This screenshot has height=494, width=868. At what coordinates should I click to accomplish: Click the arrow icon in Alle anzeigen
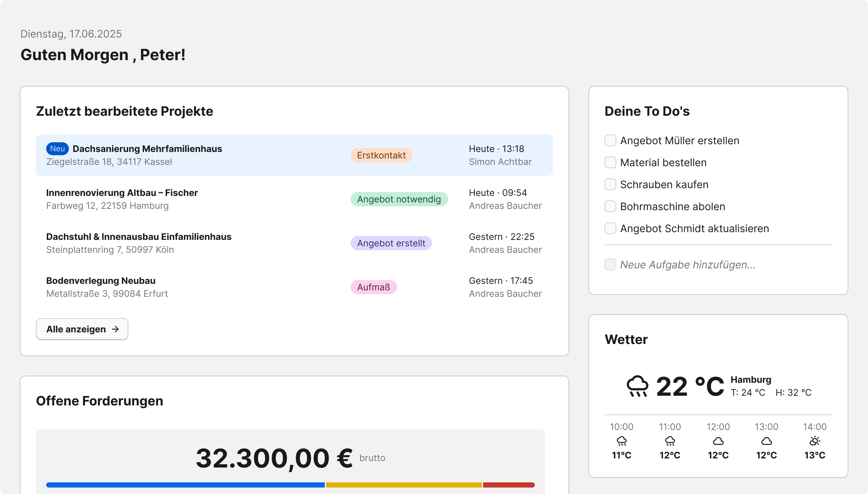(115, 329)
